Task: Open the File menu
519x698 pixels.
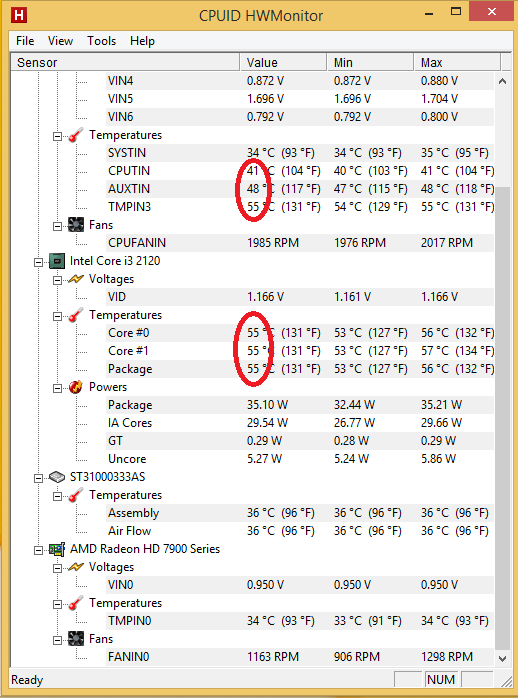Action: (25, 41)
